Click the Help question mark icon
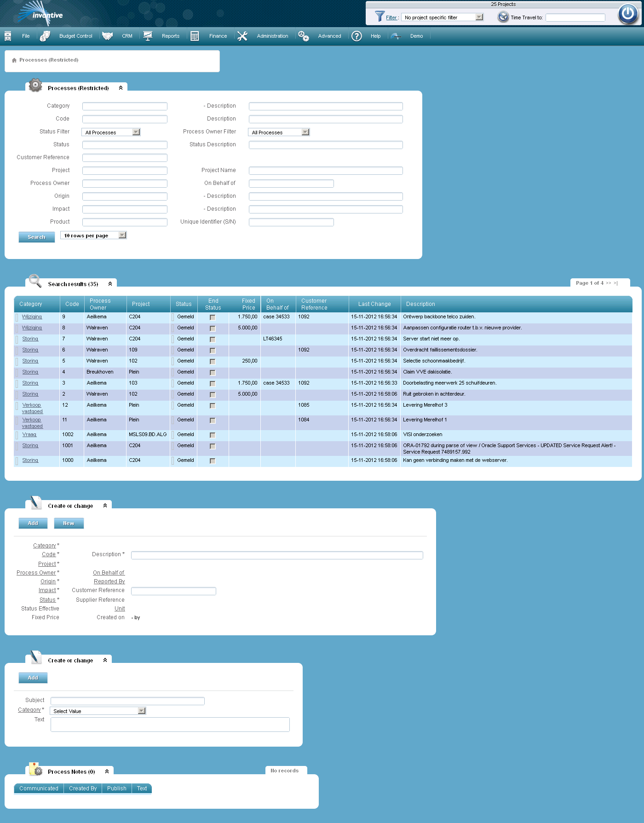The height and width of the screenshot is (823, 644). click(356, 36)
